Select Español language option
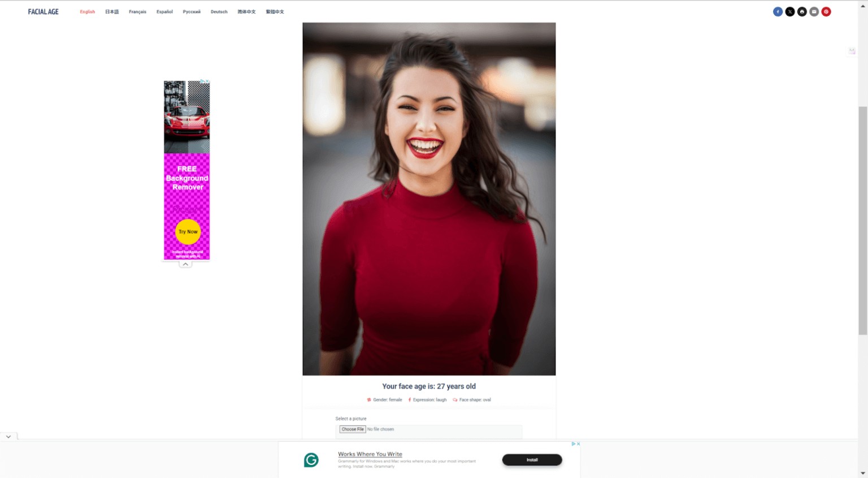Image resolution: width=868 pixels, height=478 pixels. [164, 12]
